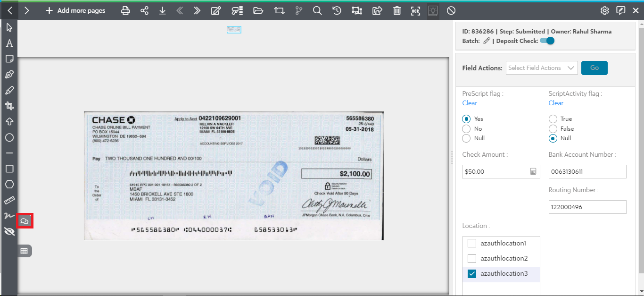Check the azauthlocation1 checkbox
The image size is (644, 296).
coord(471,243)
